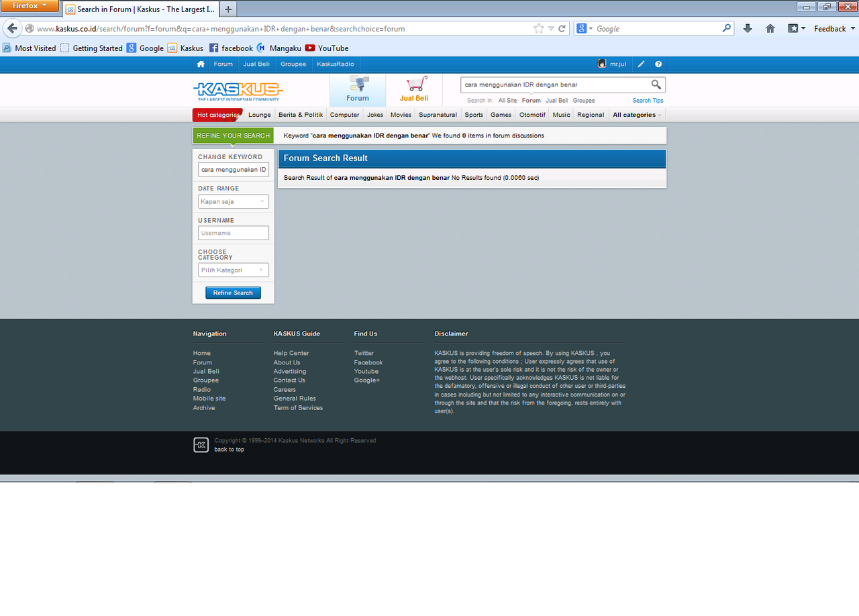Click the back to top link
The height and width of the screenshot is (616, 859).
tap(230, 450)
